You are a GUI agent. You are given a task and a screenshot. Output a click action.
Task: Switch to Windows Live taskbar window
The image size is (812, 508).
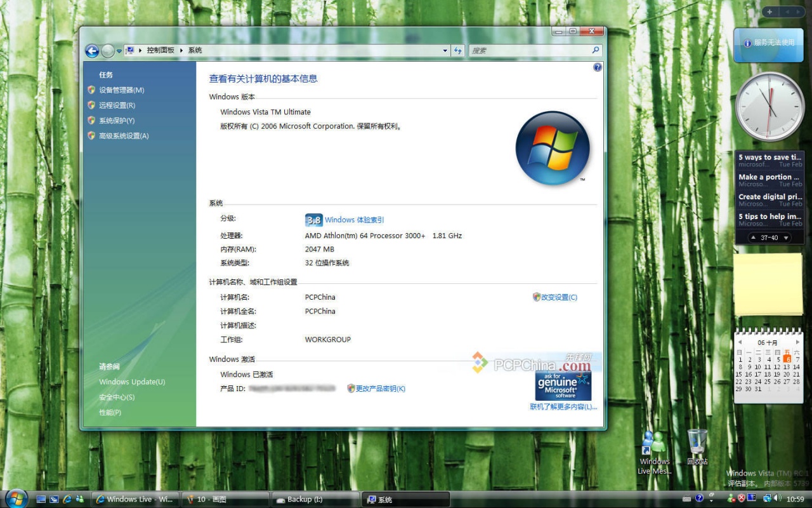pyautogui.click(x=136, y=499)
